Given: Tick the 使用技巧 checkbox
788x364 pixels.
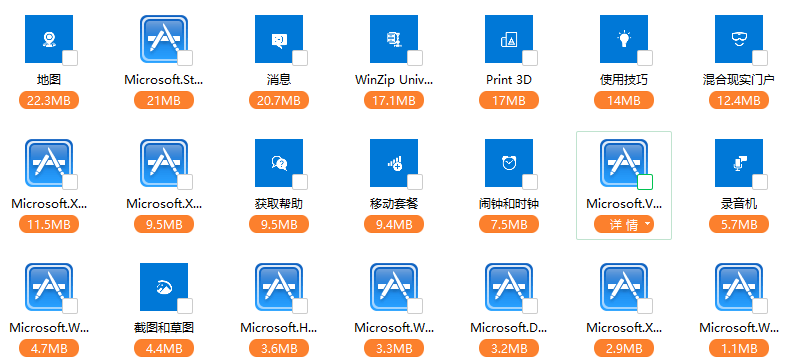Looking at the screenshot, I should click(645, 58).
